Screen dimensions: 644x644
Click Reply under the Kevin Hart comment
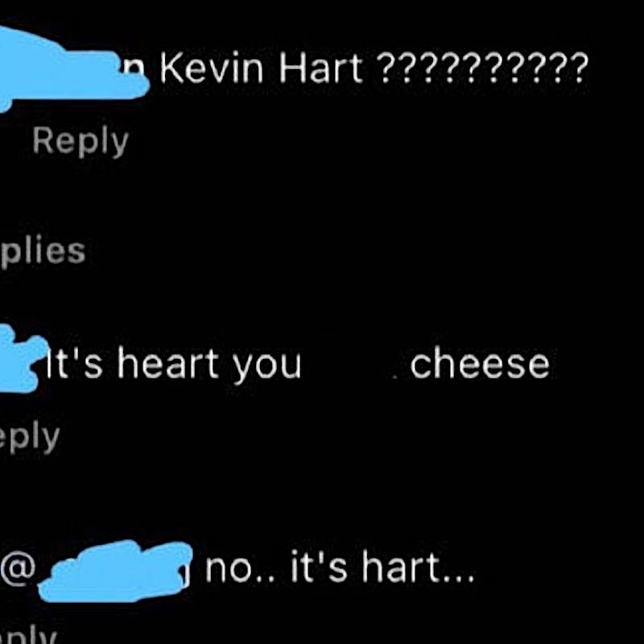tap(80, 141)
